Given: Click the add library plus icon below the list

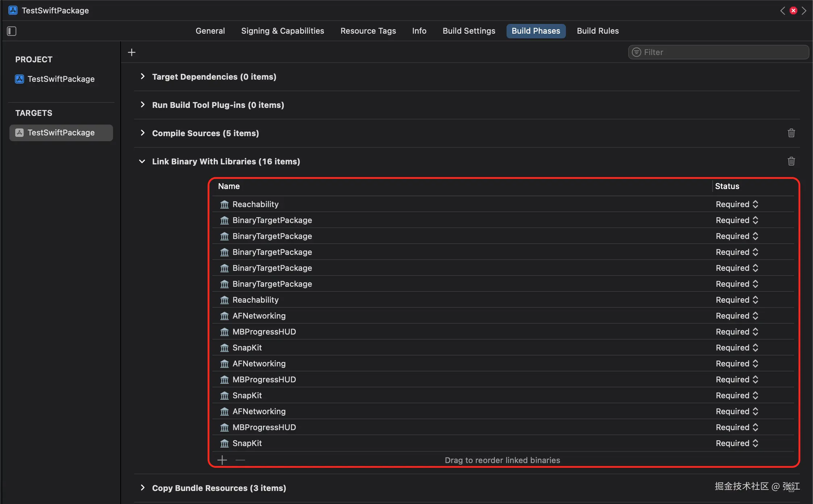Looking at the screenshot, I should [x=222, y=460].
